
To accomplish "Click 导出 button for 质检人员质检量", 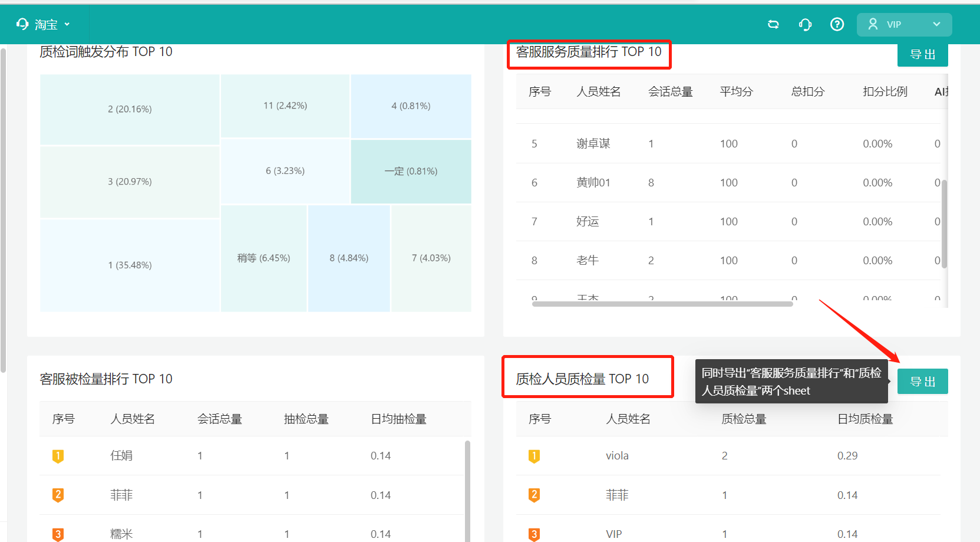I will (x=922, y=381).
